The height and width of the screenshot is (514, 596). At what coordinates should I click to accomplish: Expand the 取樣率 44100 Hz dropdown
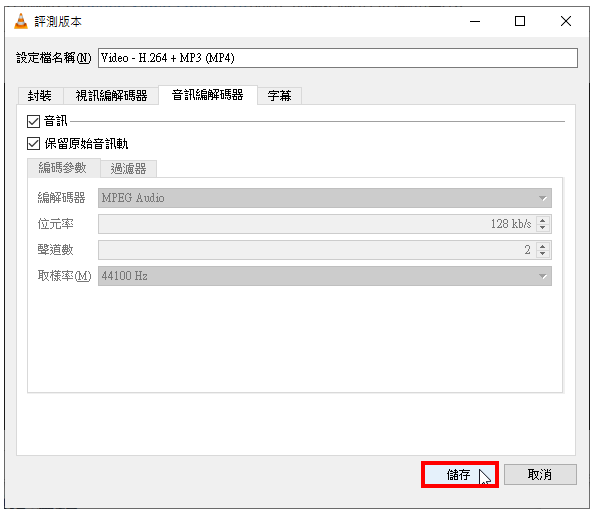click(325, 276)
